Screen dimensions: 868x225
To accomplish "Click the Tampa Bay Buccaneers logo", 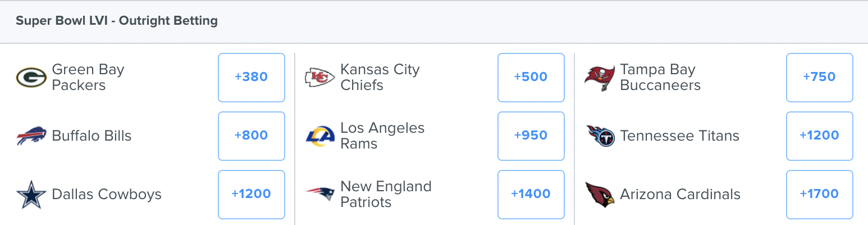I will click(x=599, y=78).
